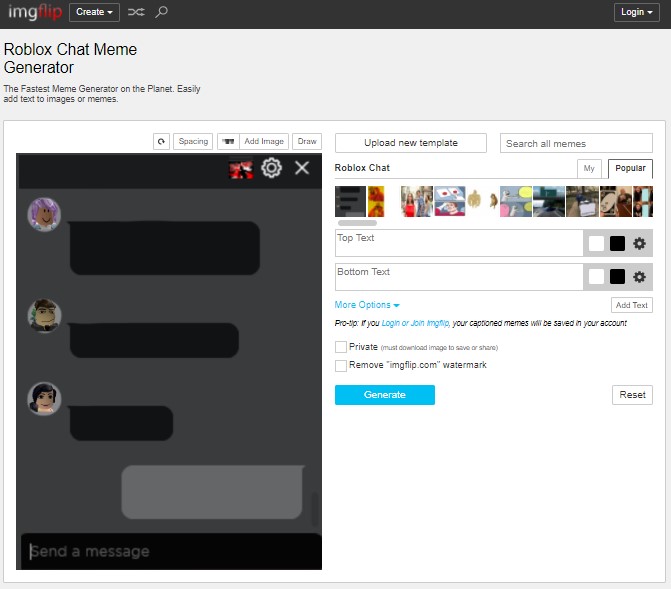The width and height of the screenshot is (671, 589).
Task: Click the Roblox Chat template title
Action: click(362, 168)
